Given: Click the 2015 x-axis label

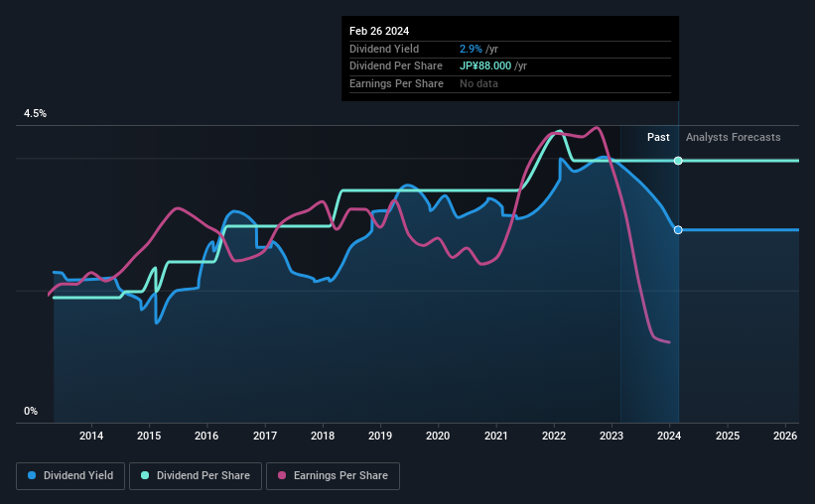Looking at the screenshot, I should 149,436.
